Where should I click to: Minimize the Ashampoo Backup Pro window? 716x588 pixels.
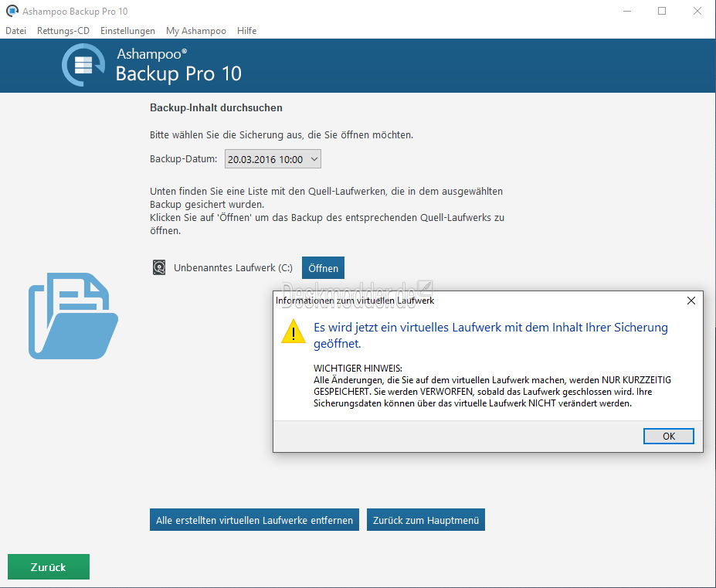click(x=627, y=11)
